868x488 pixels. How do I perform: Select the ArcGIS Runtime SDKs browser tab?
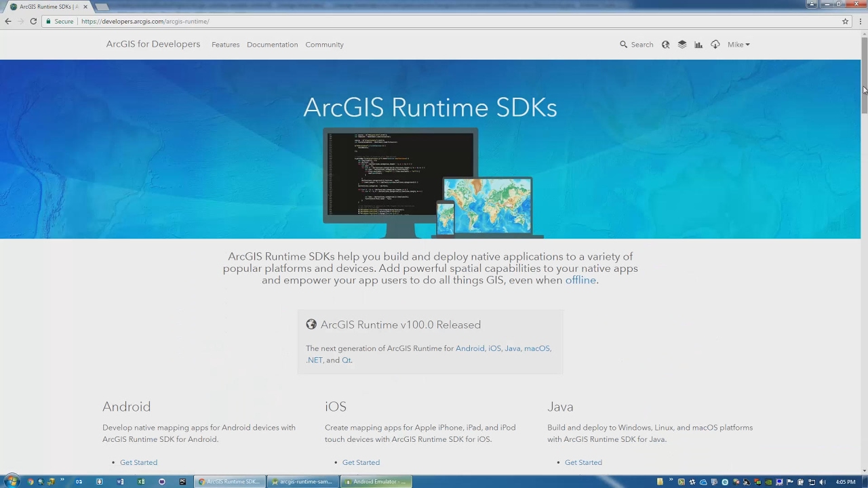[x=47, y=7]
